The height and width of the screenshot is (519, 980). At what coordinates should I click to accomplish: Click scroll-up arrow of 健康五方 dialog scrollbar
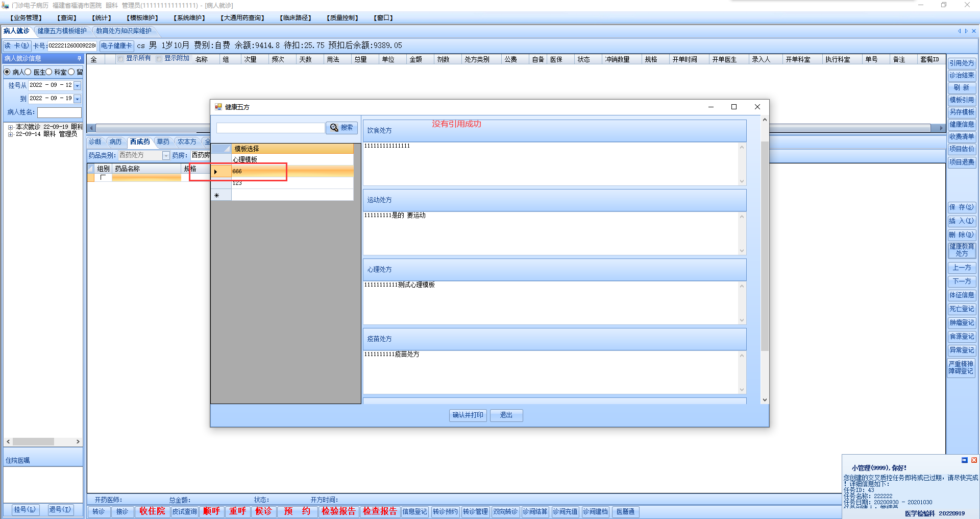click(x=765, y=120)
